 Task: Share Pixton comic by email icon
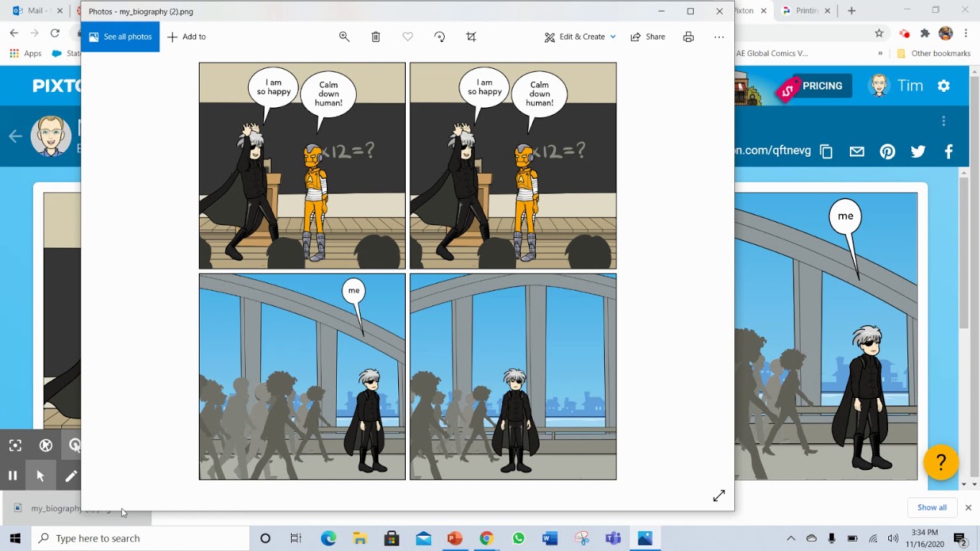tap(857, 152)
